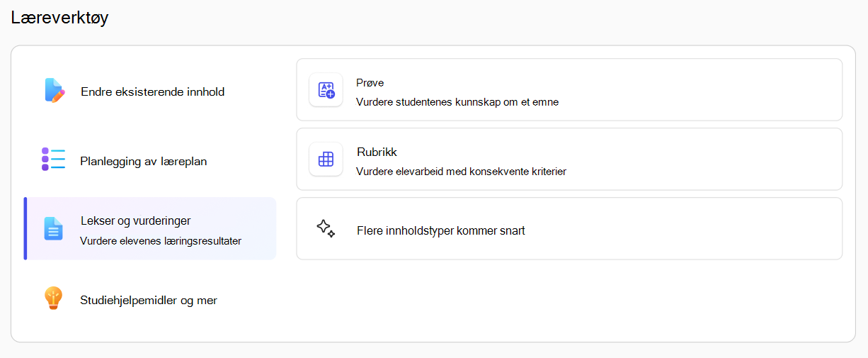Click the blue document icon for Lekser og vurderinger
This screenshot has height=358, width=868.
click(x=54, y=229)
